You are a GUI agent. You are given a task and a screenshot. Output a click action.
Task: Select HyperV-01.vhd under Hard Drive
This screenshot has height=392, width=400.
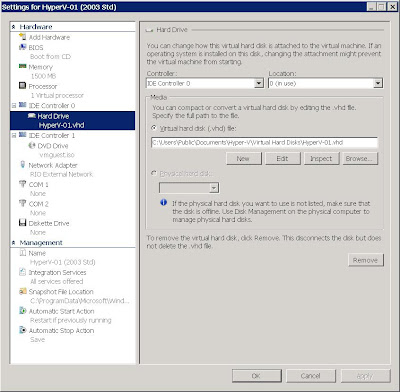[x=61, y=125]
